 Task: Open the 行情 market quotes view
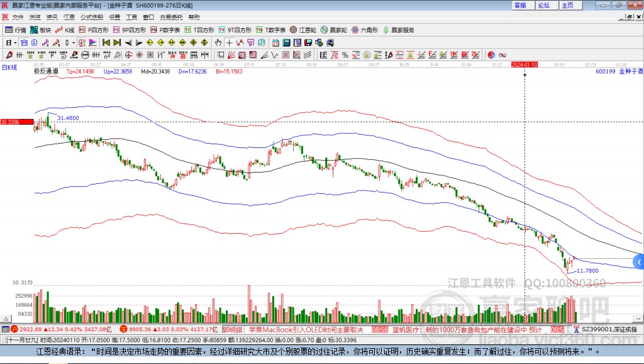click(x=16, y=30)
